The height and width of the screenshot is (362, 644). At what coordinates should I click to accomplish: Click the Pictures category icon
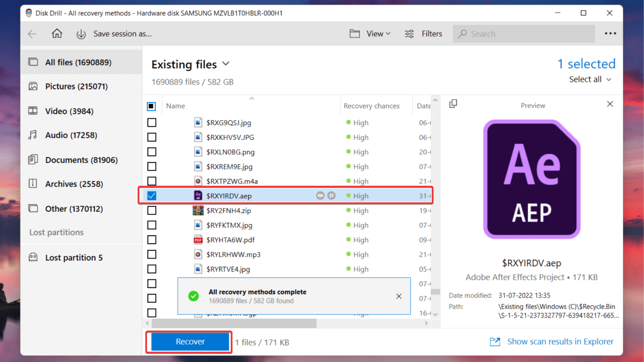[33, 86]
